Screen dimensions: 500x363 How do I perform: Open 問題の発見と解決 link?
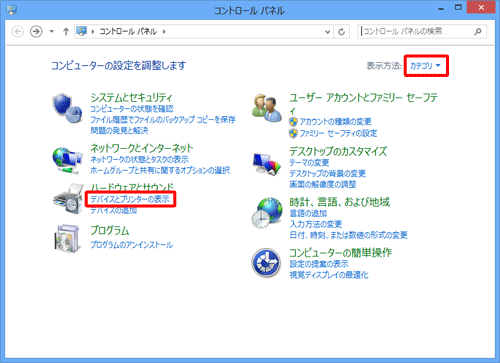119,130
